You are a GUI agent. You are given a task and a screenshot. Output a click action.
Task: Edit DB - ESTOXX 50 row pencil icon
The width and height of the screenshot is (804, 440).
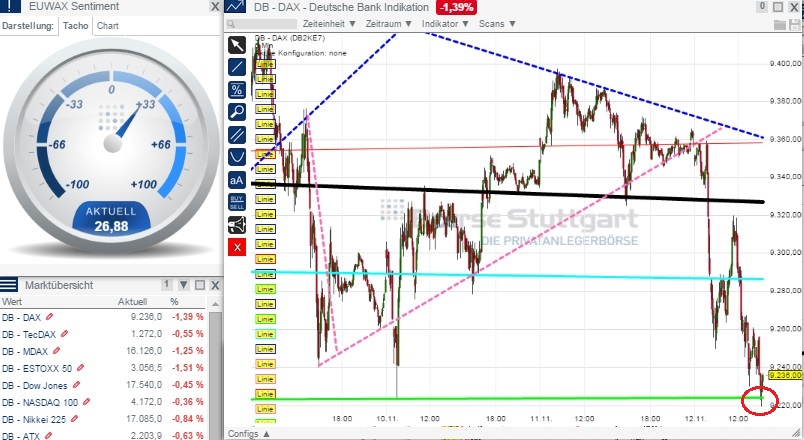pos(81,368)
